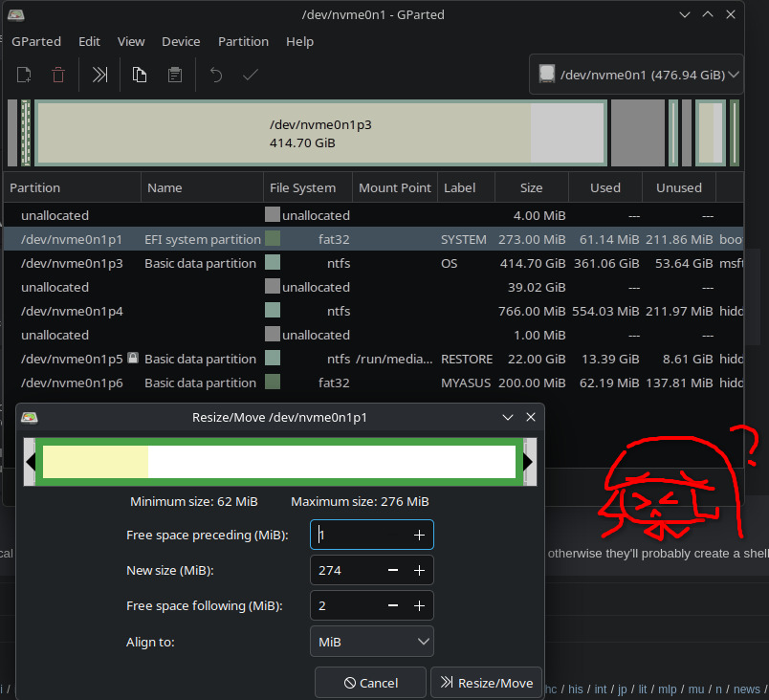Click the Cancel button in dialog

[370, 683]
